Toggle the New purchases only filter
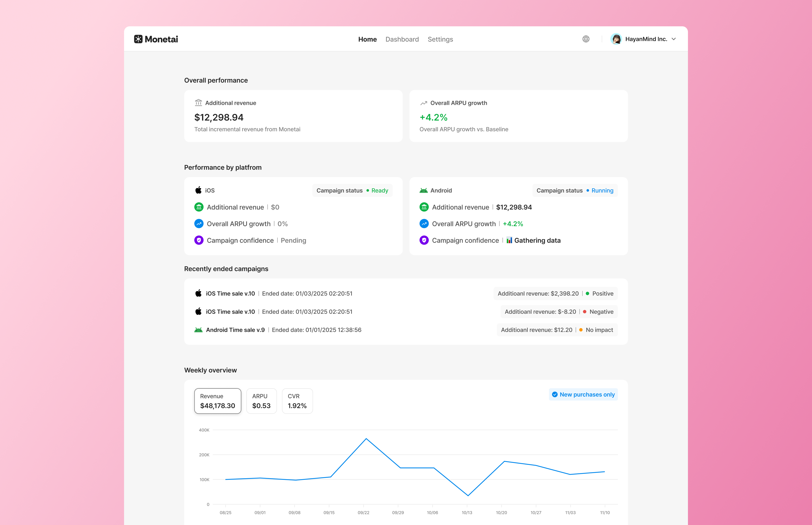The image size is (812, 525). tap(583, 394)
